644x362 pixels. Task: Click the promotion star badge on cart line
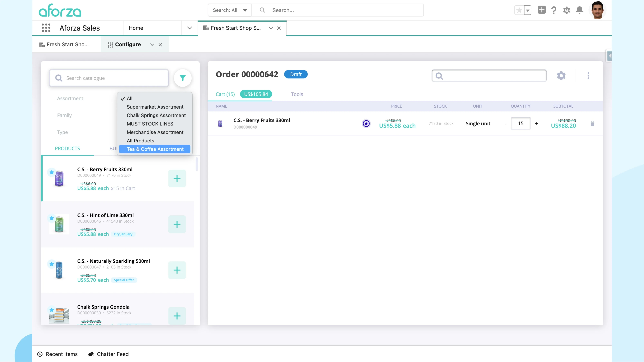coord(366,123)
